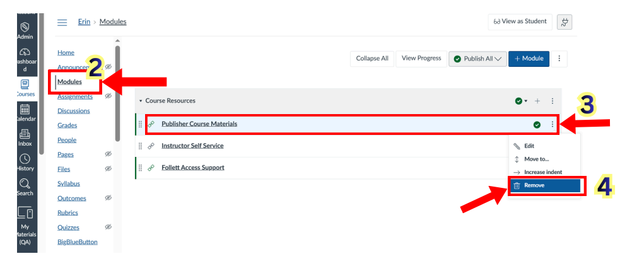Click course navigation scrollbar thumb
Viewport: 644px width, 261px height.
tap(117, 93)
